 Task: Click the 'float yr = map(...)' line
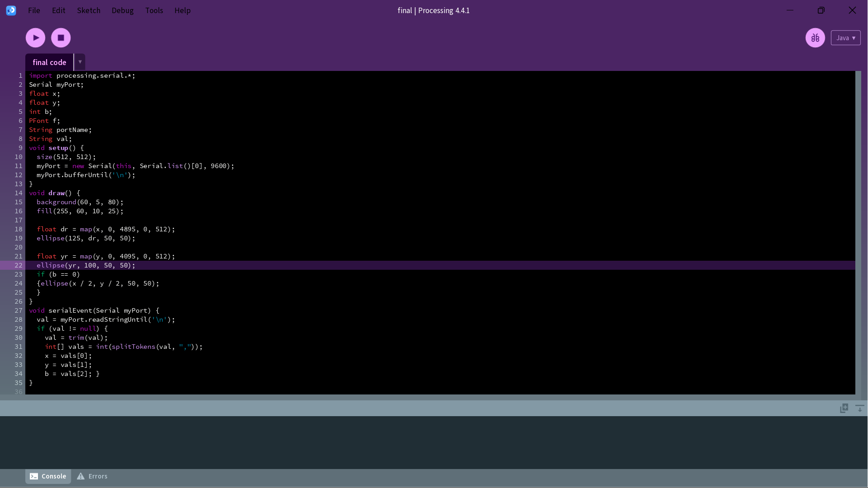click(x=106, y=256)
